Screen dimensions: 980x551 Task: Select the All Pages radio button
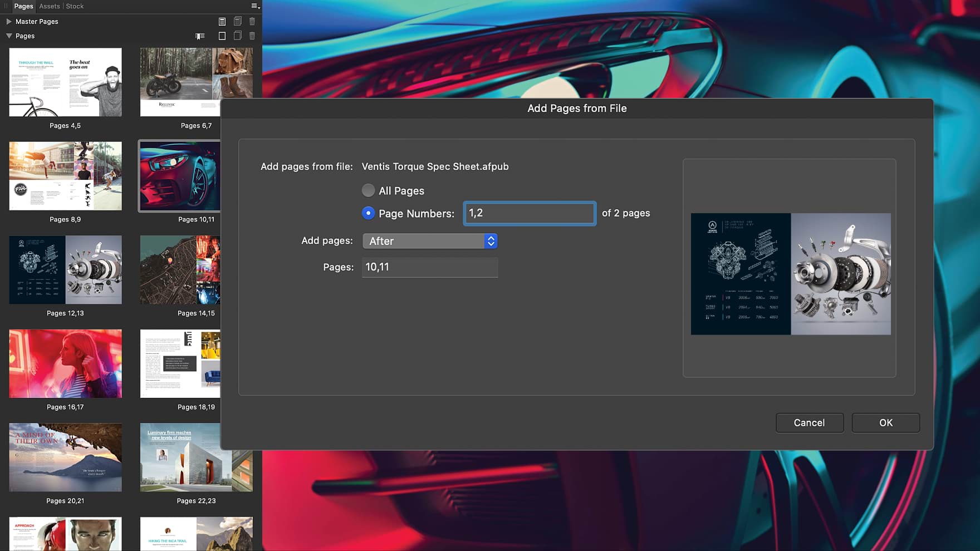[x=368, y=190]
